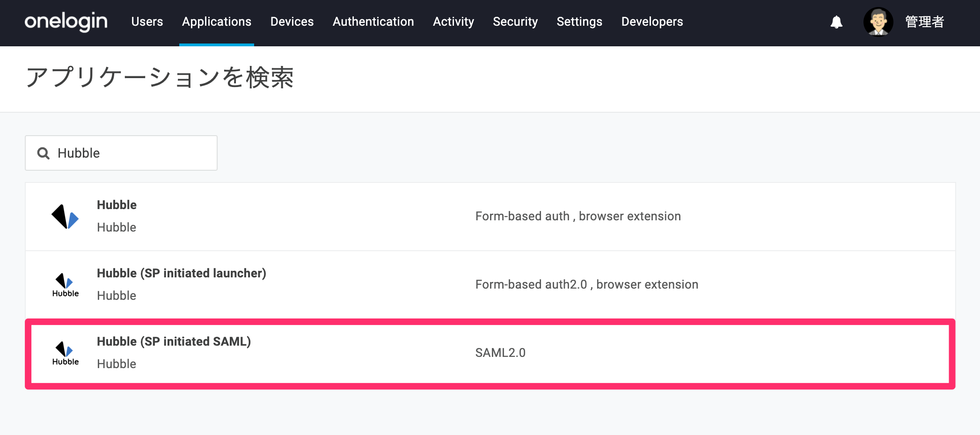The width and height of the screenshot is (980, 435).
Task: Select the Hubble form-based auth app title
Action: point(117,205)
